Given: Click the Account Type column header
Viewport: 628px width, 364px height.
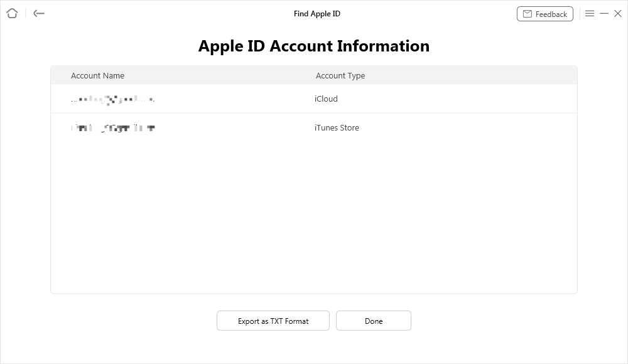Looking at the screenshot, I should pos(340,75).
